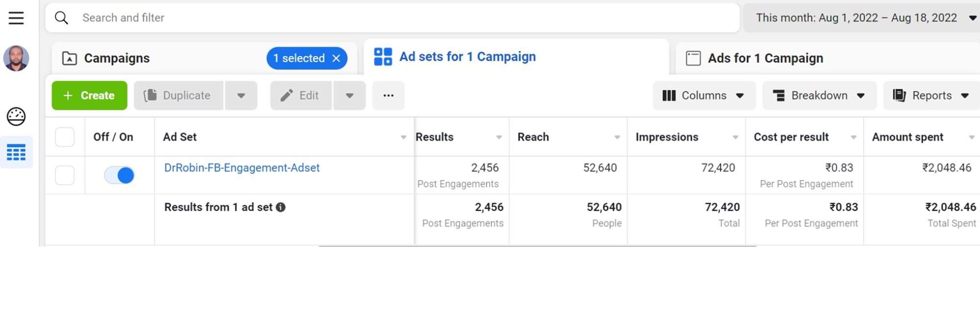Expand the Duplicate dropdown arrow
This screenshot has height=327, width=980.
(241, 95)
